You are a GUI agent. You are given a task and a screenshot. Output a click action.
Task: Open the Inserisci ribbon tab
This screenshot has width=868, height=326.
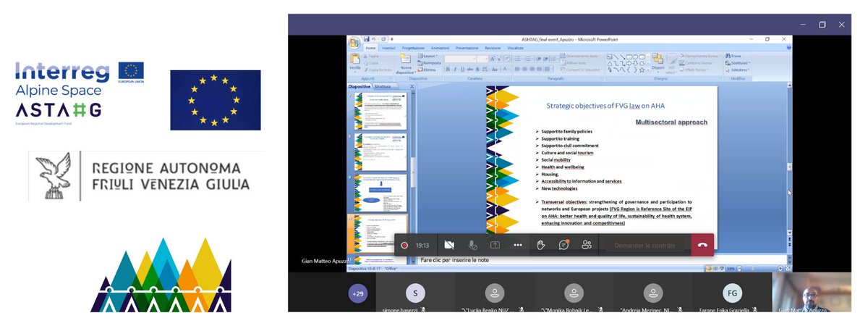point(389,48)
